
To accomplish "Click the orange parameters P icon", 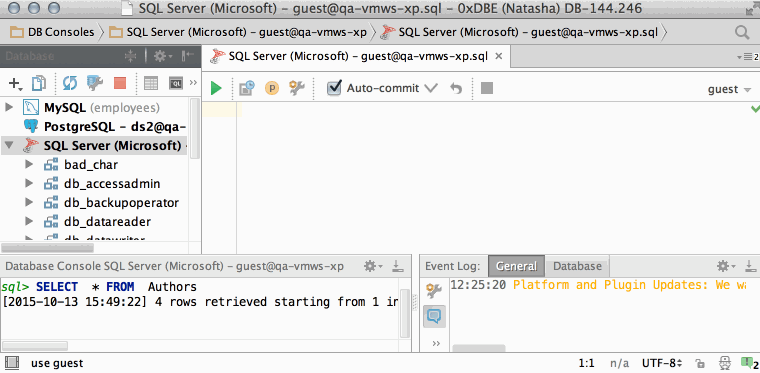I will point(272,88).
